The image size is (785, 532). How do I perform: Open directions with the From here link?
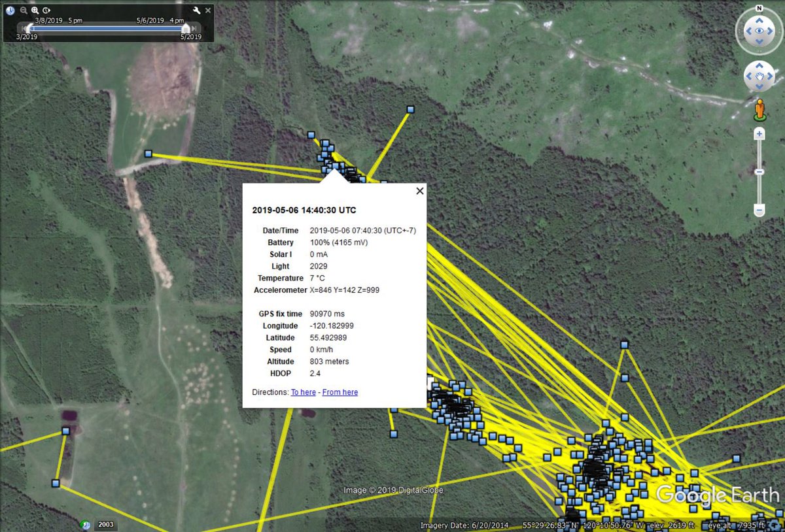(x=340, y=392)
